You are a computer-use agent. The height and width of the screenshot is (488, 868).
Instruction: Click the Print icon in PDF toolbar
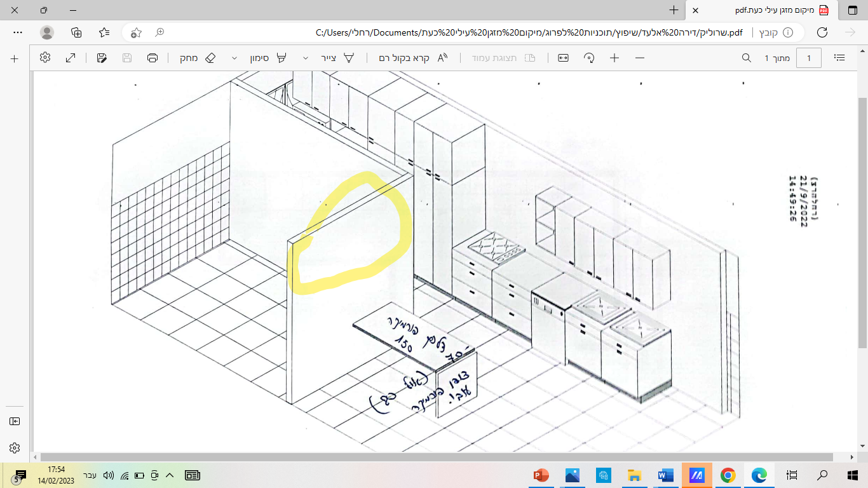click(x=153, y=58)
